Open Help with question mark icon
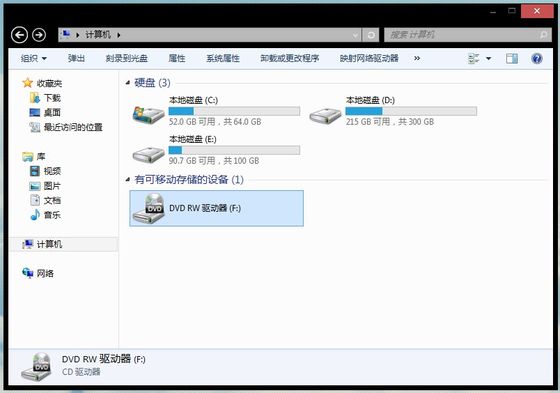Viewport: 560px width, 393px height. 536,58
